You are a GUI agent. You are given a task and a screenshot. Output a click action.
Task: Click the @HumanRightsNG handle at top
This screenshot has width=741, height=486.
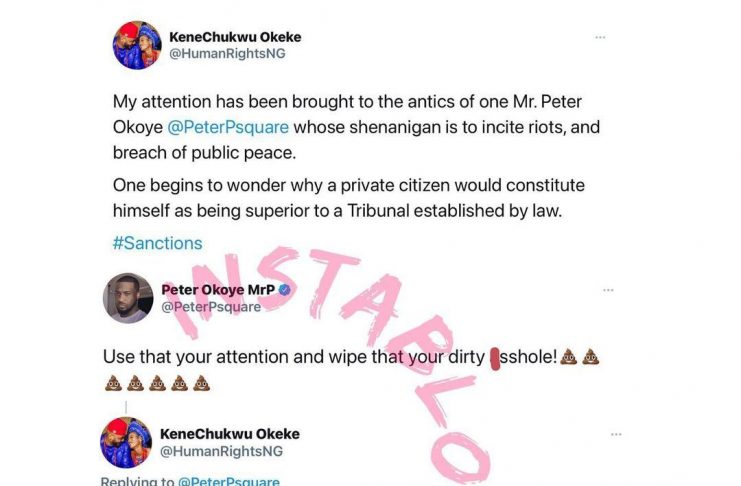(227, 53)
